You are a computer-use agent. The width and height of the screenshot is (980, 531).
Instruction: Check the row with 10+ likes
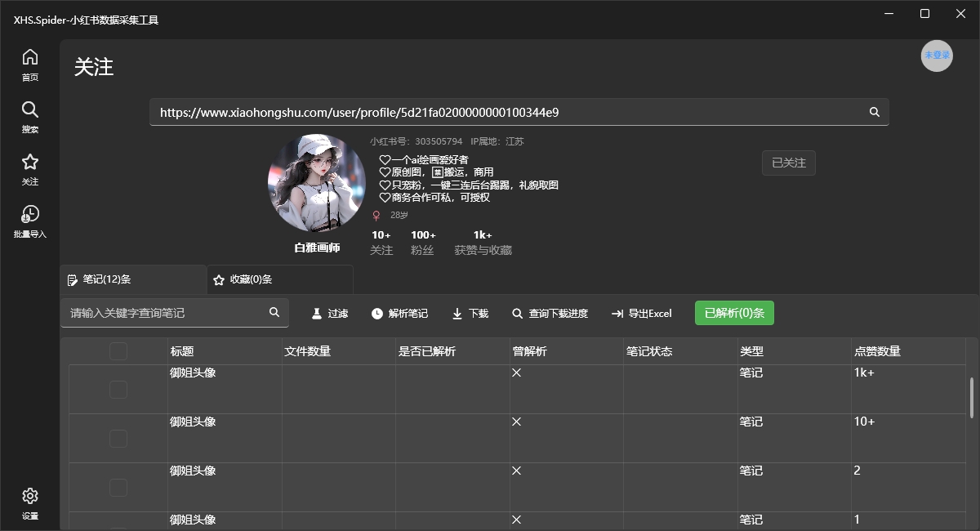pyautogui.click(x=118, y=439)
